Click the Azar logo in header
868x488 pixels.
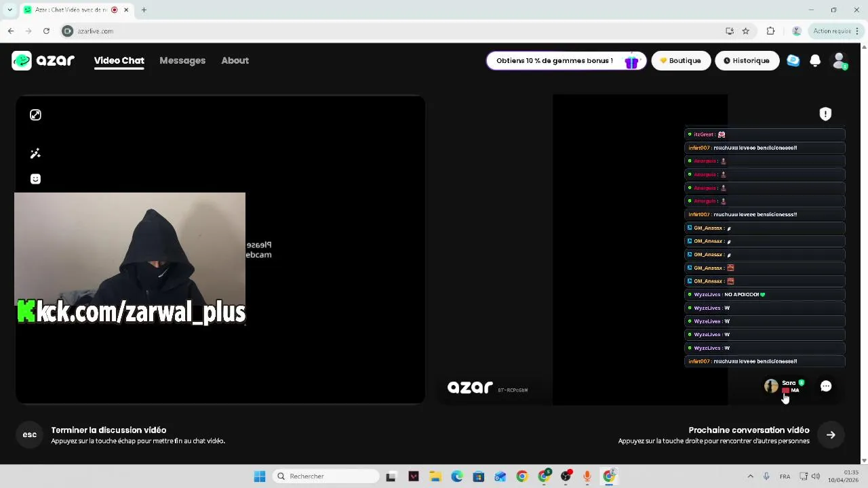coord(43,60)
